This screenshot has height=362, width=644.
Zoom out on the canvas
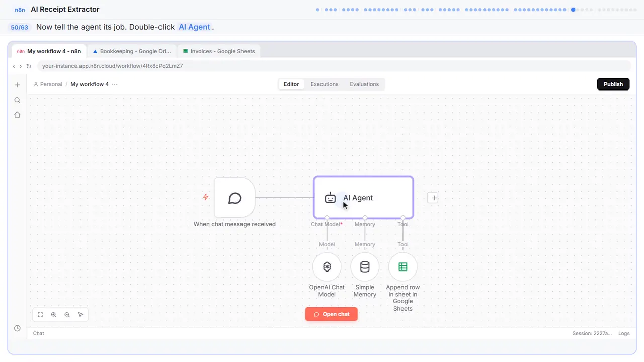[x=67, y=315]
